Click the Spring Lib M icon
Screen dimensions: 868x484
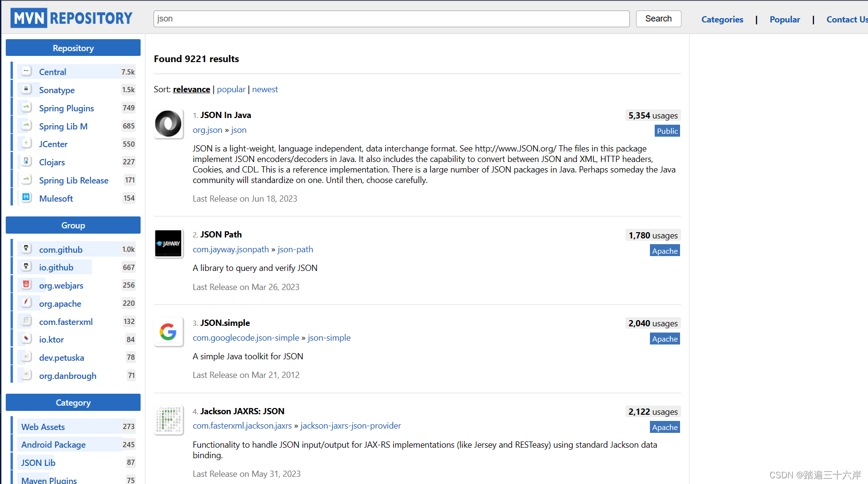[x=26, y=126]
